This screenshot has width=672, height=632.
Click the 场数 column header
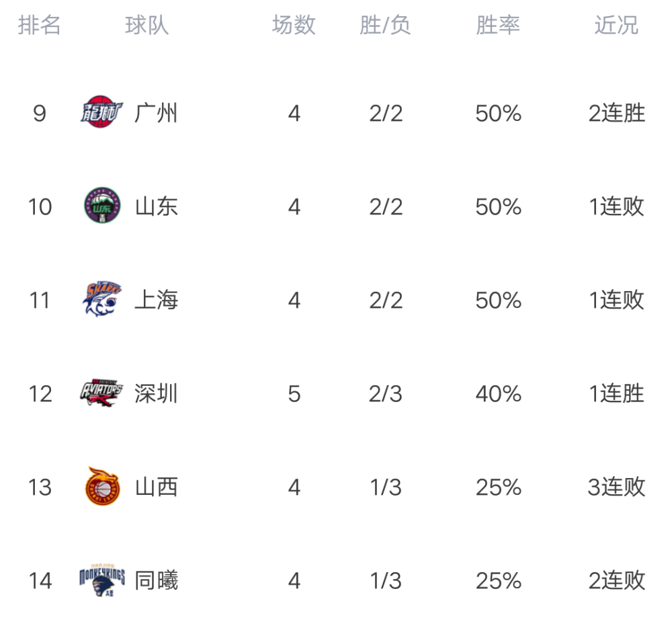click(x=294, y=26)
